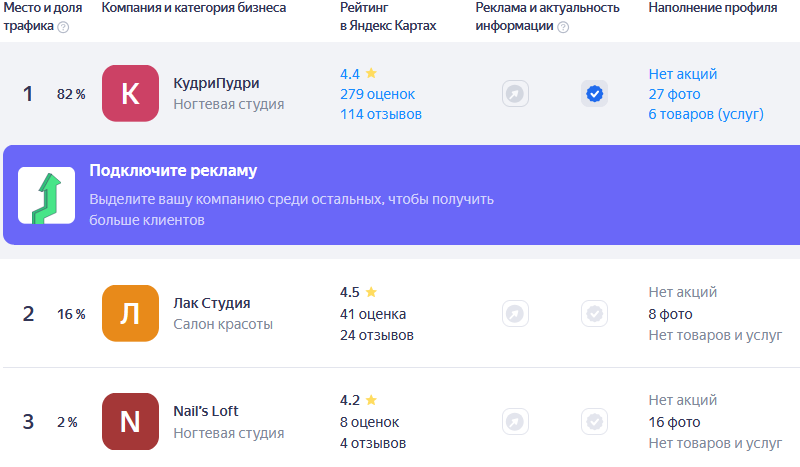This screenshot has height=467, width=800.
Task: Click the advertising arrow icon for Лак Студия
Action: pos(515,313)
